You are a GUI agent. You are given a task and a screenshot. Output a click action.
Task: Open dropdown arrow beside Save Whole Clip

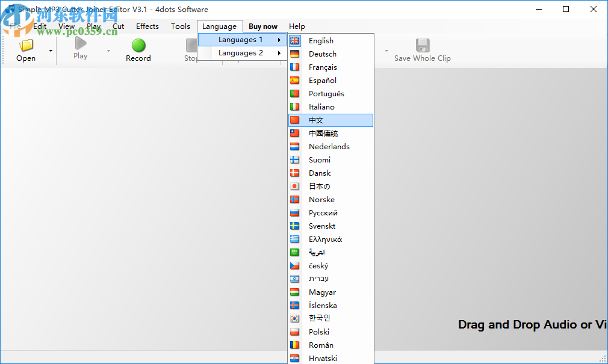(386, 51)
